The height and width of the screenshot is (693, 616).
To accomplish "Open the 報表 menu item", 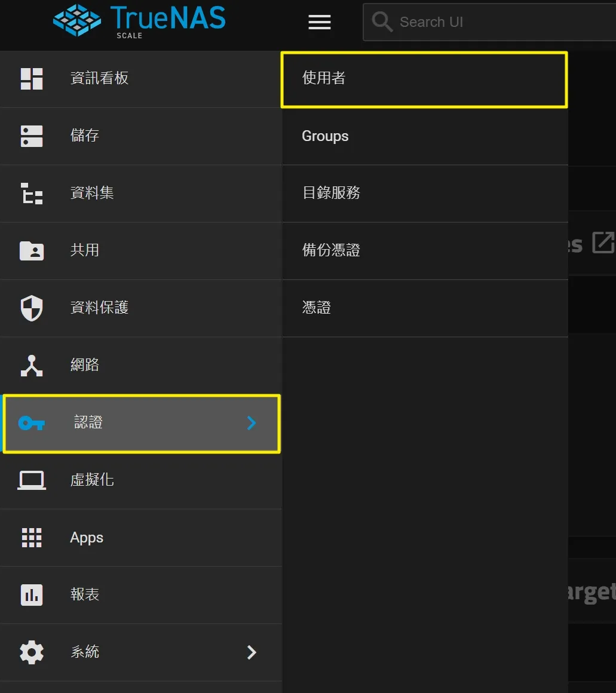I will [x=141, y=596].
